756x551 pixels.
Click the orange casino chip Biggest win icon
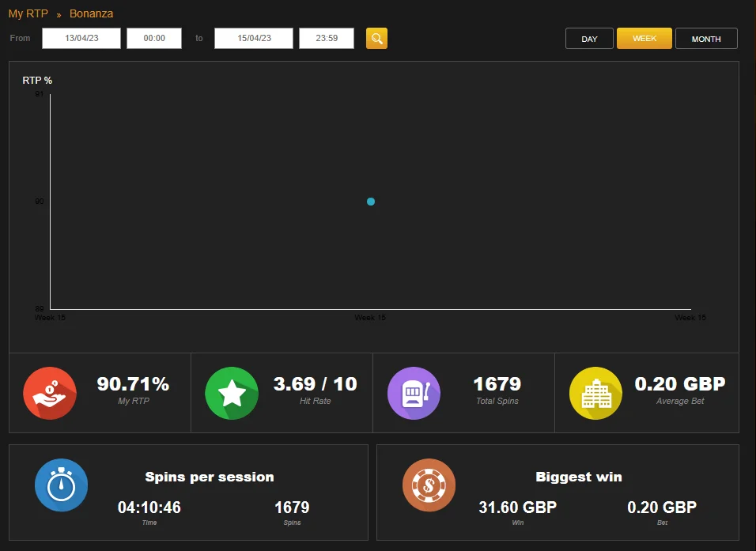tap(429, 485)
